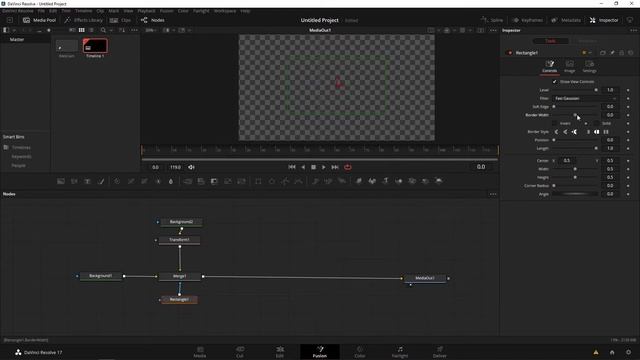
Task: Select the Modifiers button in Inspector
Action: point(587,41)
